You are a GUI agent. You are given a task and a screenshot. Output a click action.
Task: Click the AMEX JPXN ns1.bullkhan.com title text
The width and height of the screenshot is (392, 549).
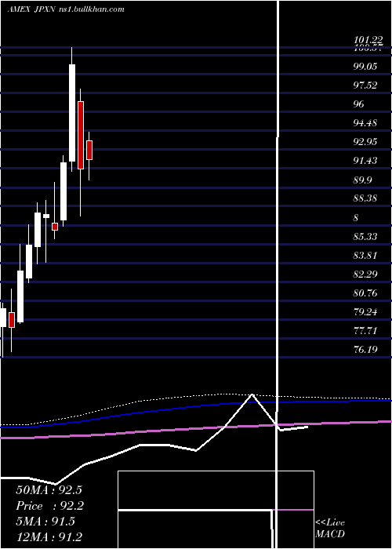[66, 9]
